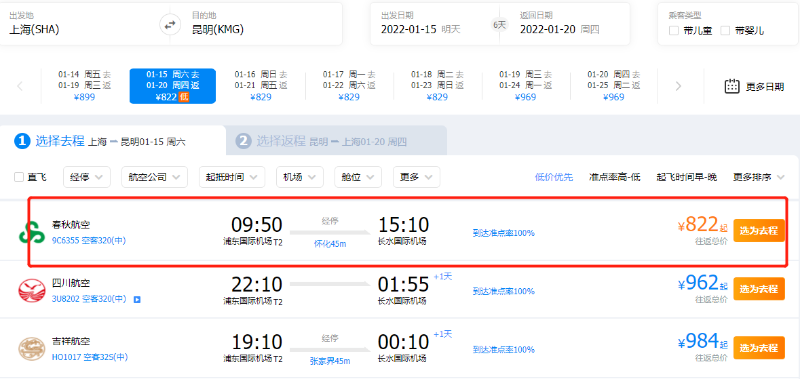Viewport: 800px width, 379px height.
Task: Go to previous dates with left arrow
Action: [x=20, y=86]
